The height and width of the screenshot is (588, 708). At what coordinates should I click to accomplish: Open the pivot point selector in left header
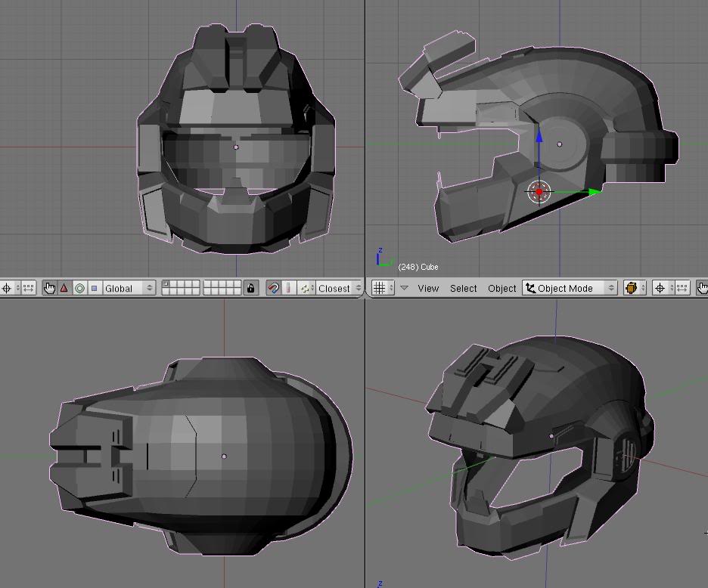[10, 288]
